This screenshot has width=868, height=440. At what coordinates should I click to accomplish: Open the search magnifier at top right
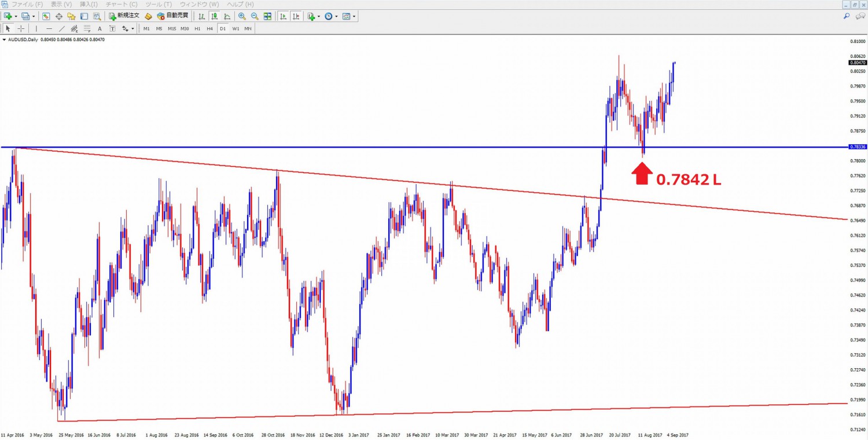(x=847, y=16)
